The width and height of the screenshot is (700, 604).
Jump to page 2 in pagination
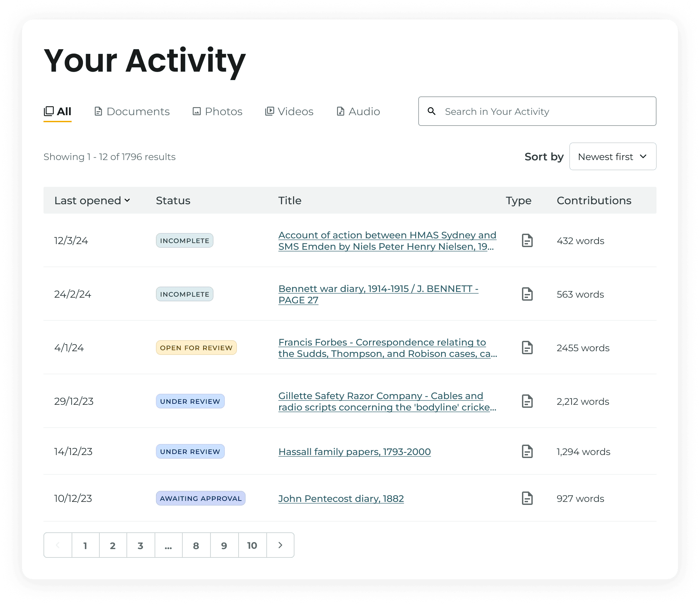(x=113, y=545)
